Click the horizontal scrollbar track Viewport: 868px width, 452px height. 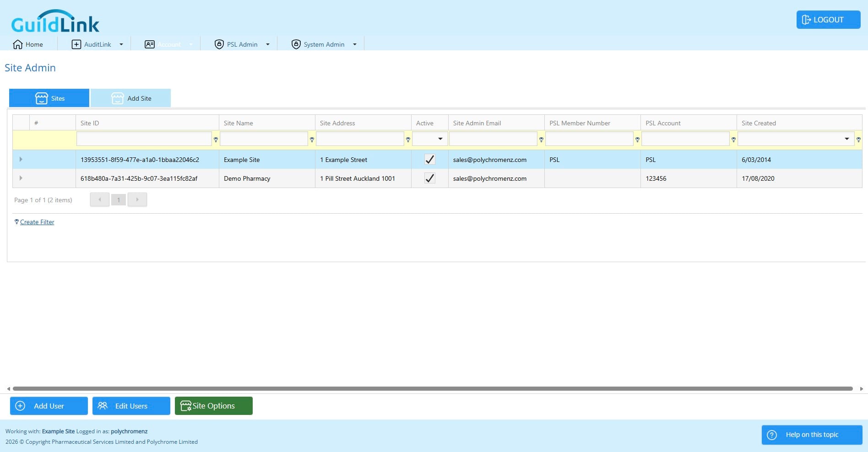[x=433, y=388]
